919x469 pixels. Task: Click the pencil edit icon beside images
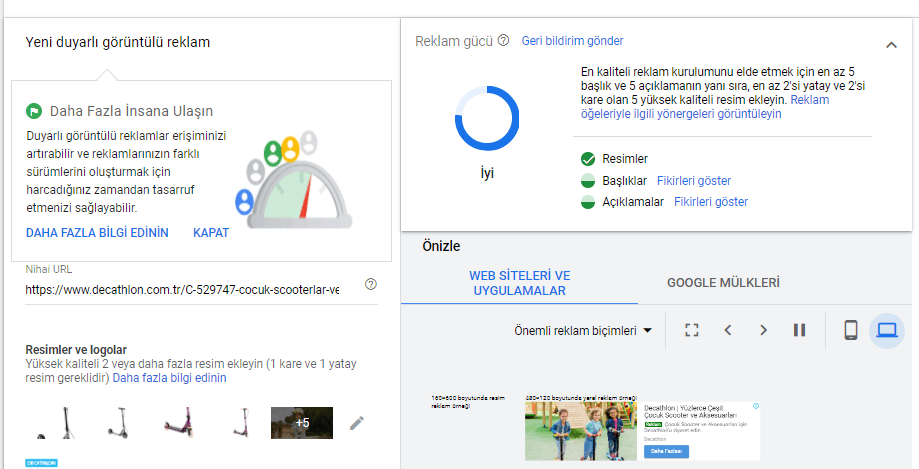click(x=357, y=423)
